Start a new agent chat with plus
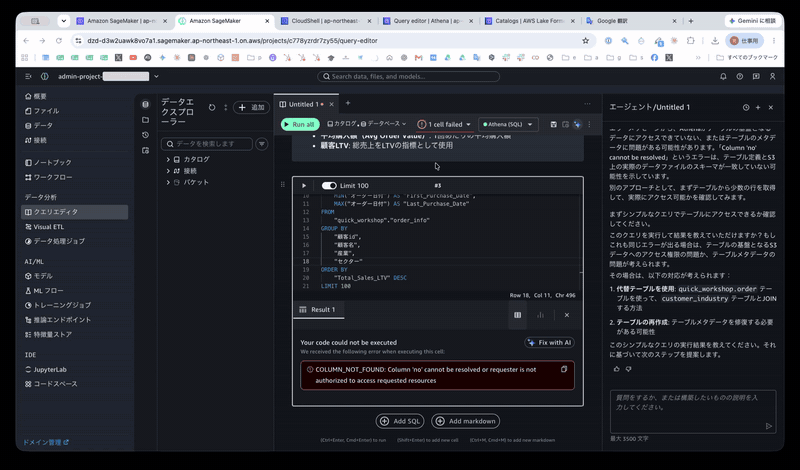This screenshot has width=800, height=470. click(x=758, y=108)
